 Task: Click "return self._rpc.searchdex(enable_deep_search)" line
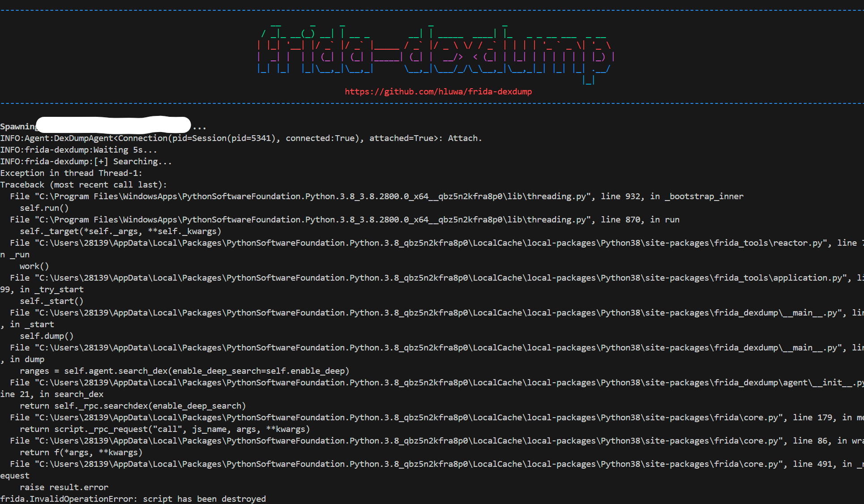coord(133,406)
